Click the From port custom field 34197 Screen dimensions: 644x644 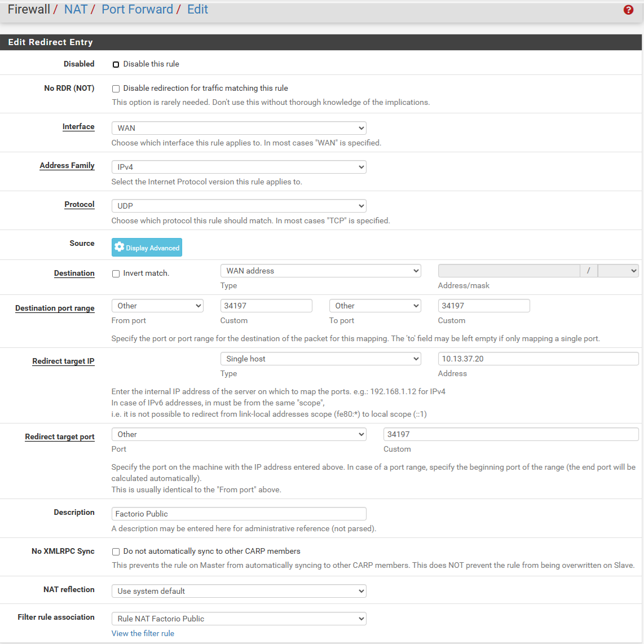tap(266, 306)
